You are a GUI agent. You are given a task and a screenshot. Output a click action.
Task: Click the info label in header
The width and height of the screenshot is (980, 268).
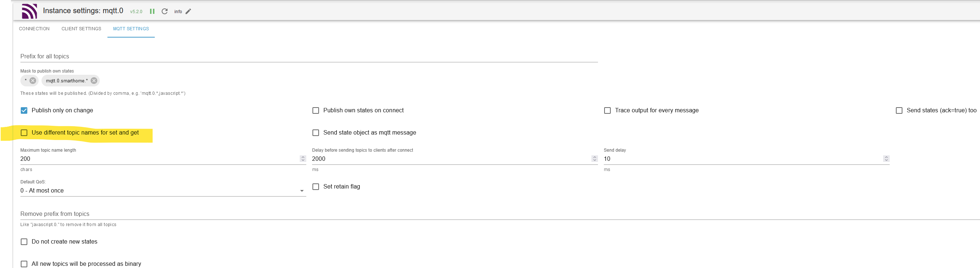(x=178, y=12)
